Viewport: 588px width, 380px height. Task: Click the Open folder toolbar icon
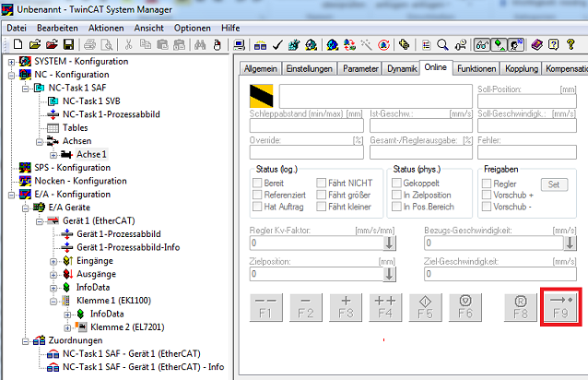[x=34, y=44]
